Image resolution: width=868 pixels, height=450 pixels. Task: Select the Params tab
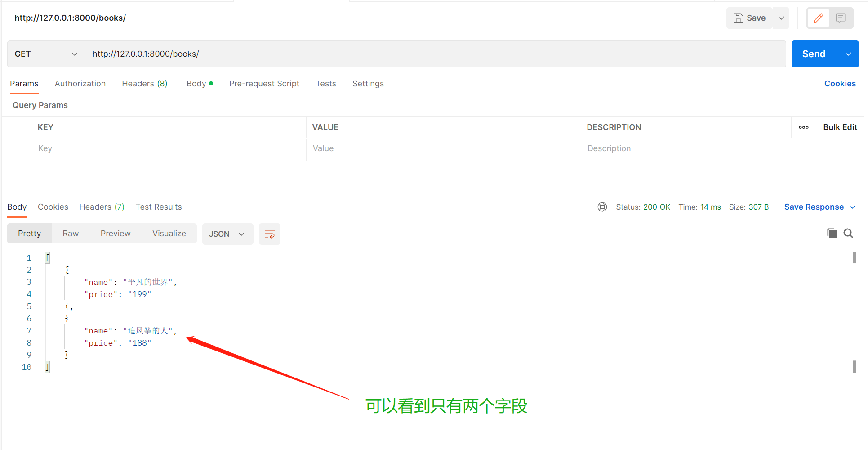tap(24, 84)
